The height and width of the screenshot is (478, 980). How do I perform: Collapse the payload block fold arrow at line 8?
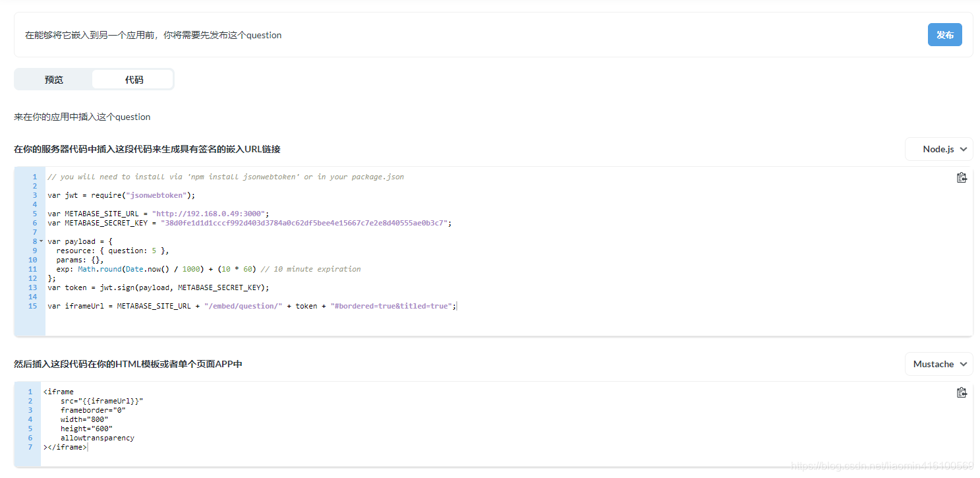click(x=41, y=241)
